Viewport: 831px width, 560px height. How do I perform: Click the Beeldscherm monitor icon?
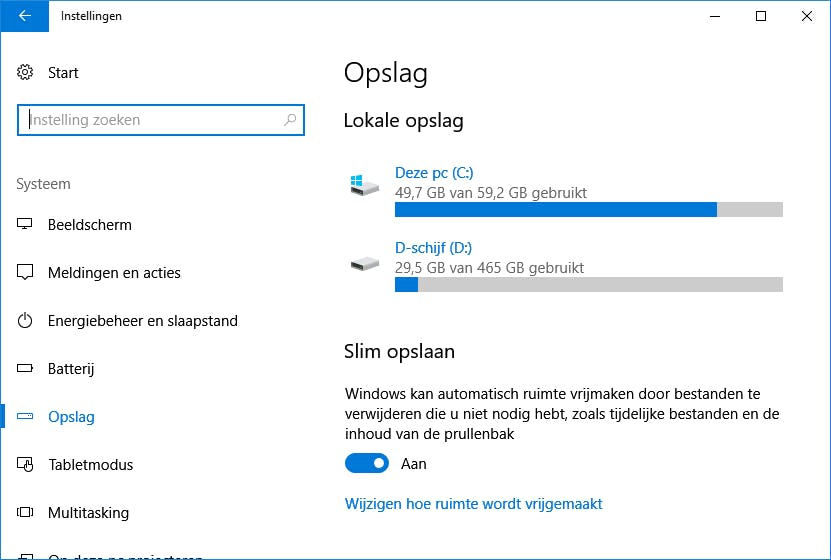(26, 225)
